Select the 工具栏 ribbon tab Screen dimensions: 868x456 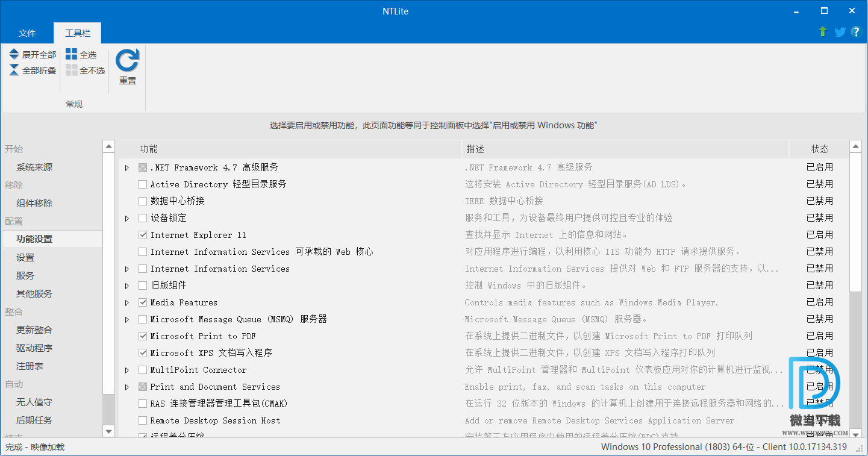click(x=78, y=33)
